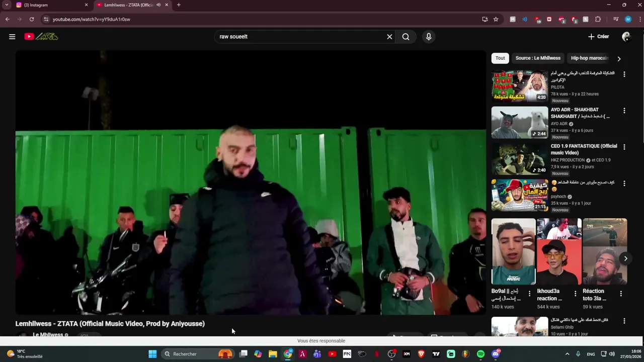Screen dimensions: 644x362
Task: Start voice search with the microphone icon
Action: pyautogui.click(x=429, y=37)
